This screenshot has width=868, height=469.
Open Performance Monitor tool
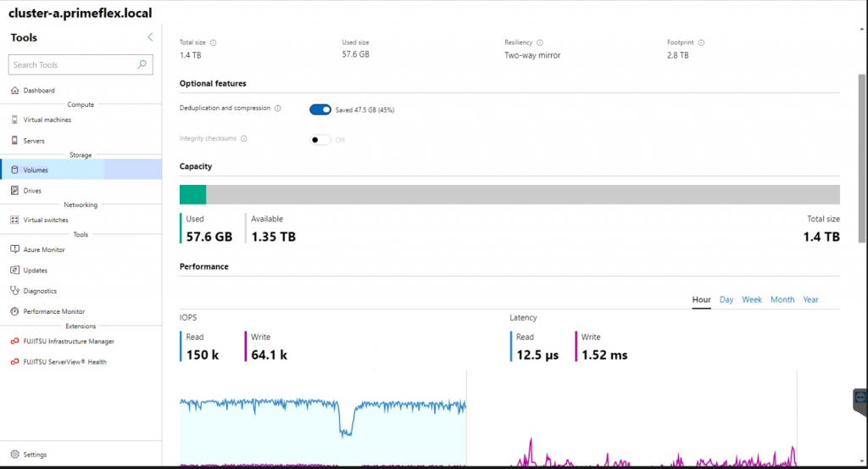(53, 311)
